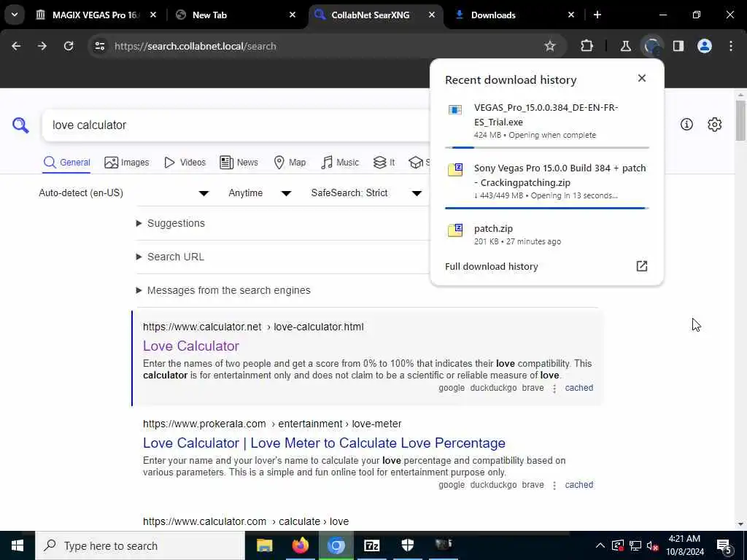Expand the Suggestions section
The height and width of the screenshot is (560, 747).
click(171, 223)
